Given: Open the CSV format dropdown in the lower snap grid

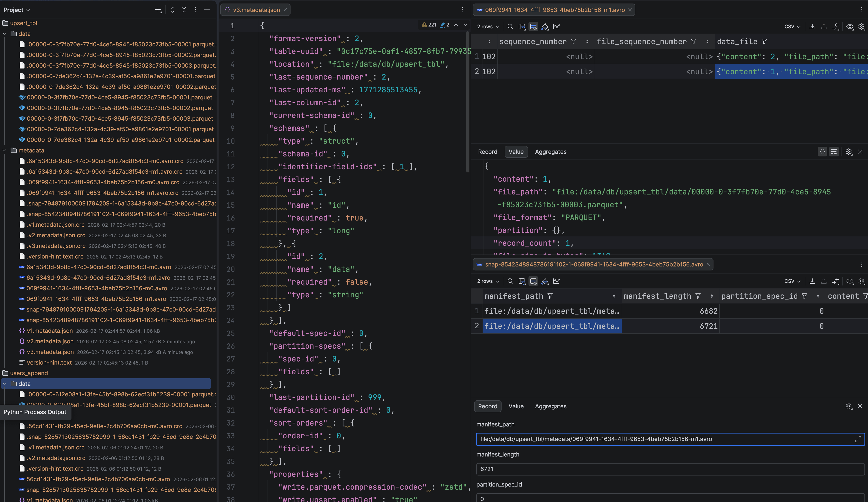Looking at the screenshot, I should click(792, 281).
